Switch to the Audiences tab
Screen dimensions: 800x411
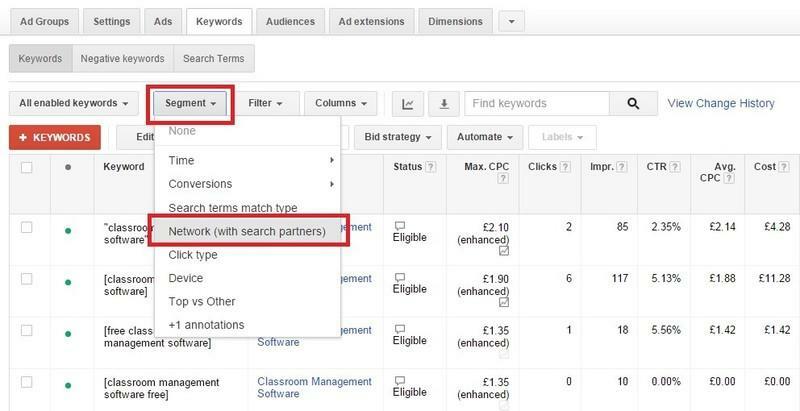290,22
